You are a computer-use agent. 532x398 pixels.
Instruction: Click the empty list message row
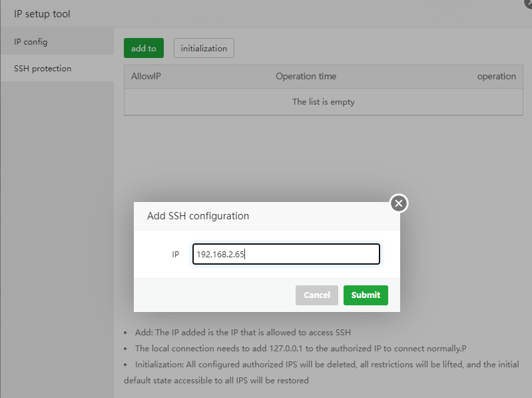pos(324,102)
